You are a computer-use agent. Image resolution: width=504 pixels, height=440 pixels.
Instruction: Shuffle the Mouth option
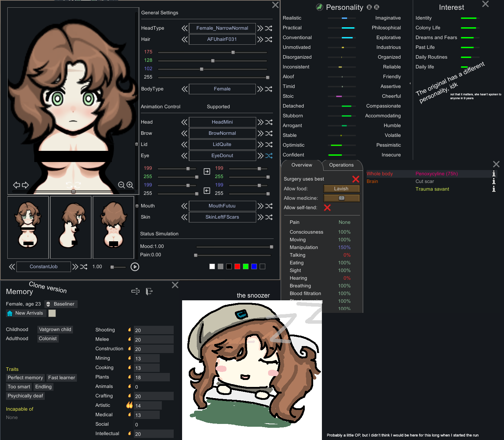pos(269,206)
